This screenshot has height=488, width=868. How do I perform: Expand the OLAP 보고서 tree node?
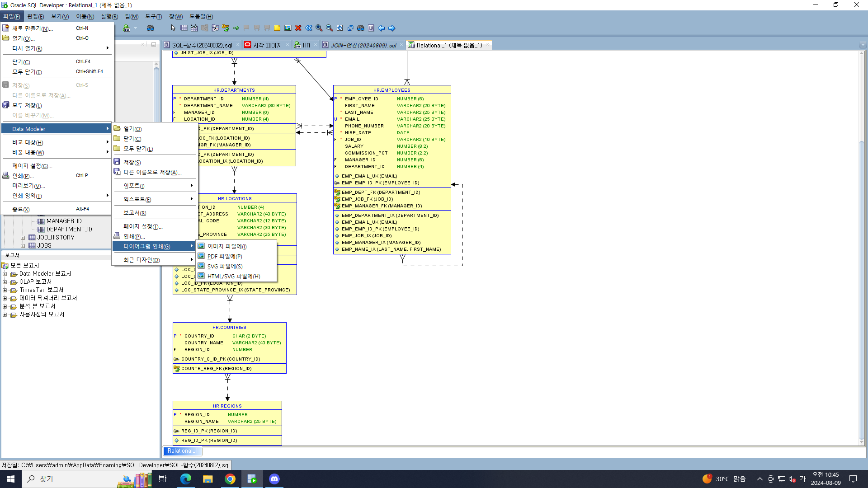[5, 282]
